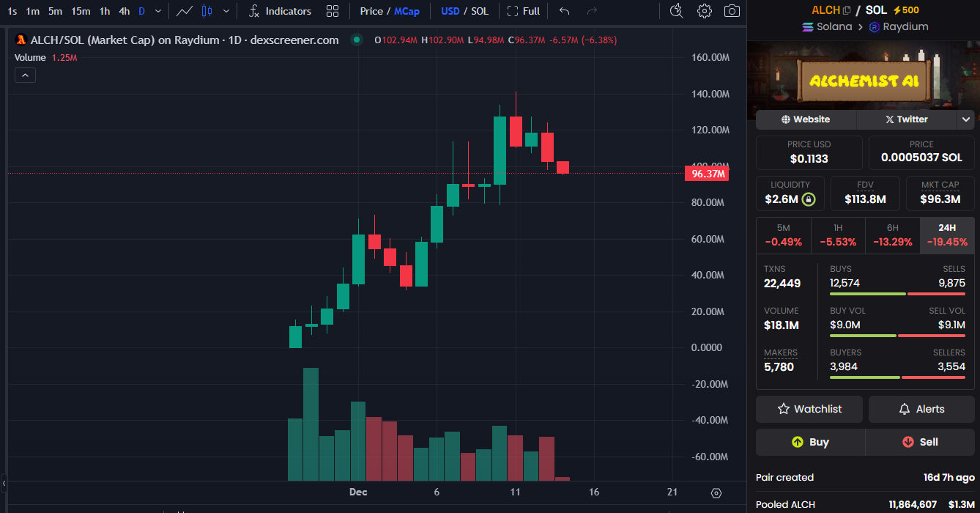
Task: Select the line chart type icon
Action: click(185, 11)
